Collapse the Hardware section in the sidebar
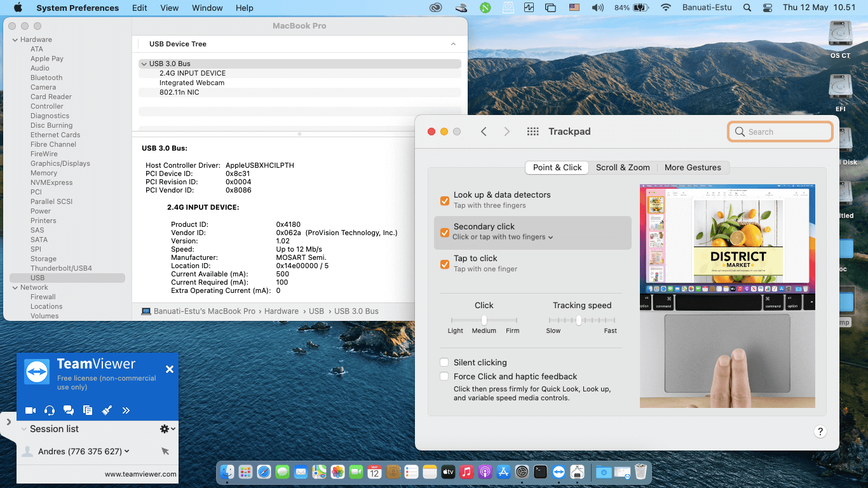The height and width of the screenshot is (488, 868). (x=15, y=39)
